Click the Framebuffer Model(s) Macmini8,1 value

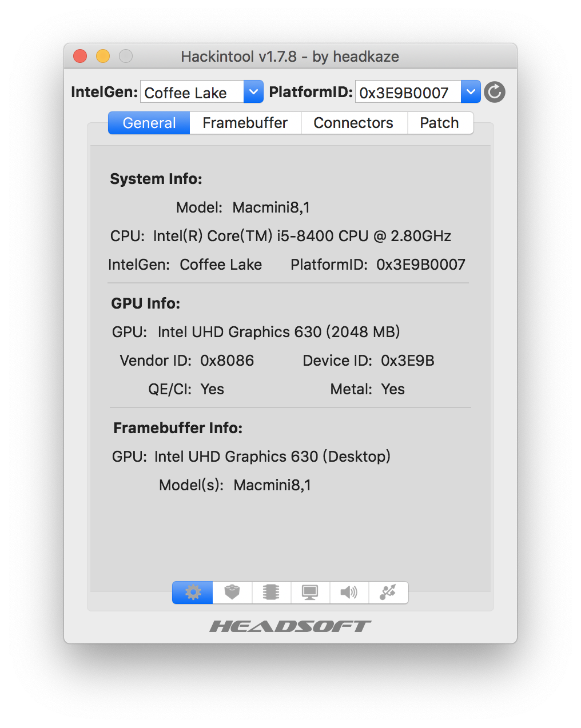pos(272,485)
